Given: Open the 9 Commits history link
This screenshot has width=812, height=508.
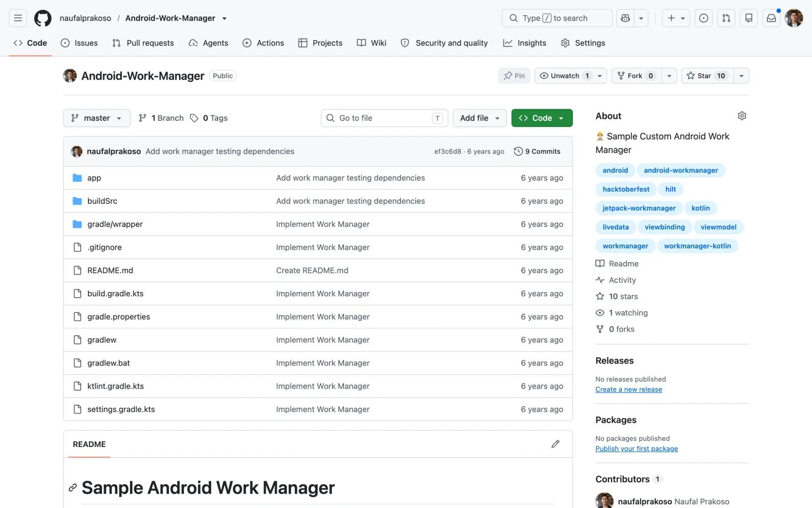Looking at the screenshot, I should [537, 151].
